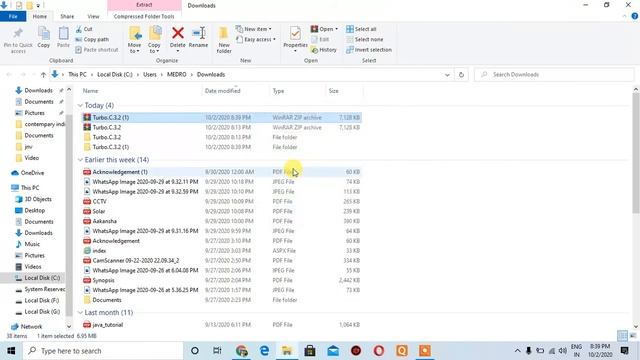Create a New folder from ribbon
Image resolution: width=640 pixels, height=360 pixels.
pos(224,40)
